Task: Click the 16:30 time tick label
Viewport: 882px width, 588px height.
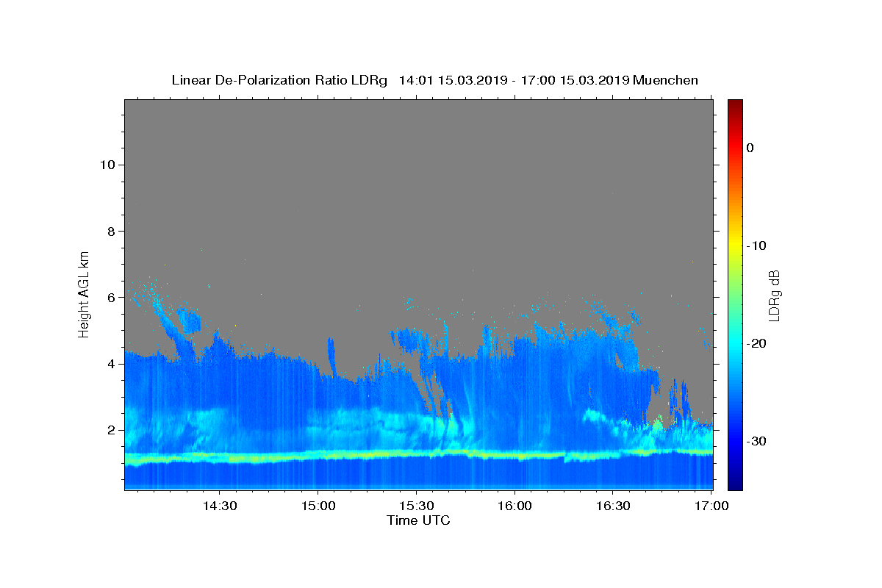Action: coord(613,506)
